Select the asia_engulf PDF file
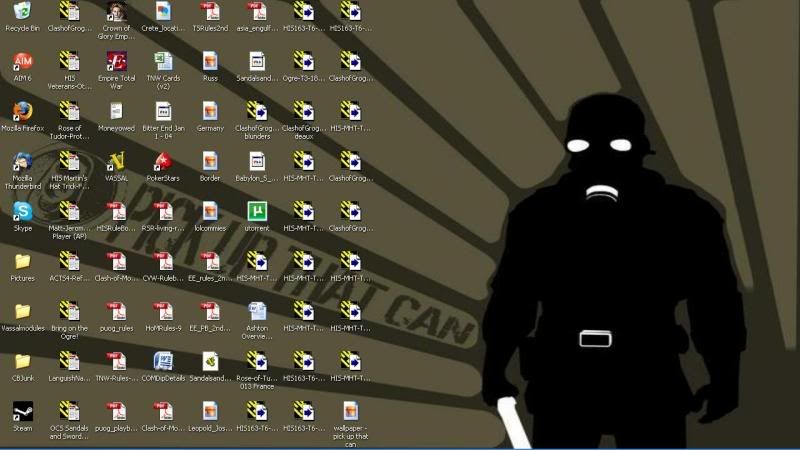800x450 pixels. pos(257,11)
